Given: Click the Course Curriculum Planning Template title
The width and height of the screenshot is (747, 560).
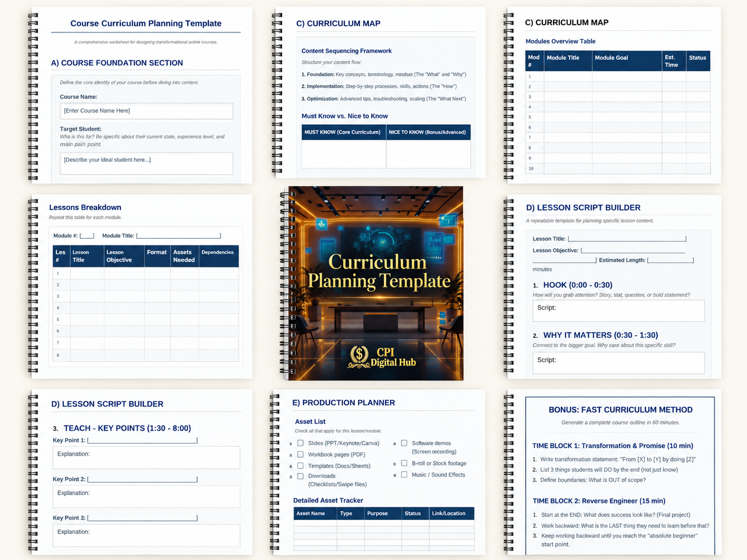Looking at the screenshot, I should pos(146,23).
